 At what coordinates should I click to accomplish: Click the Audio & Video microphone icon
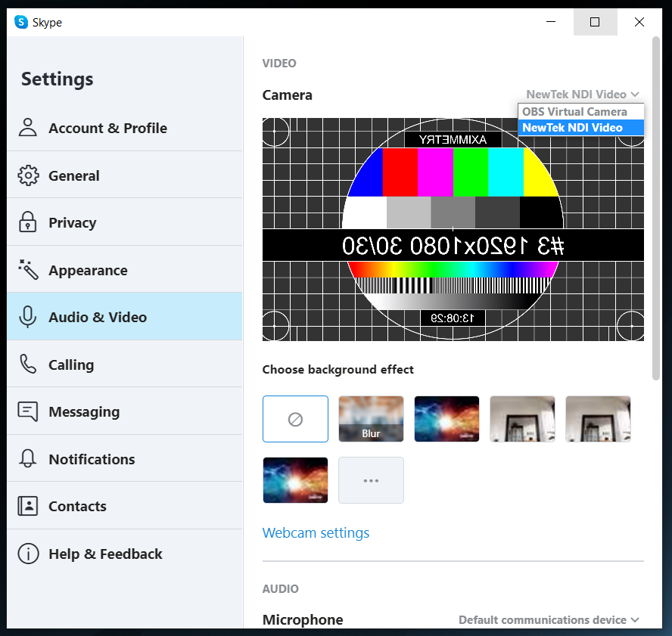pyautogui.click(x=28, y=317)
